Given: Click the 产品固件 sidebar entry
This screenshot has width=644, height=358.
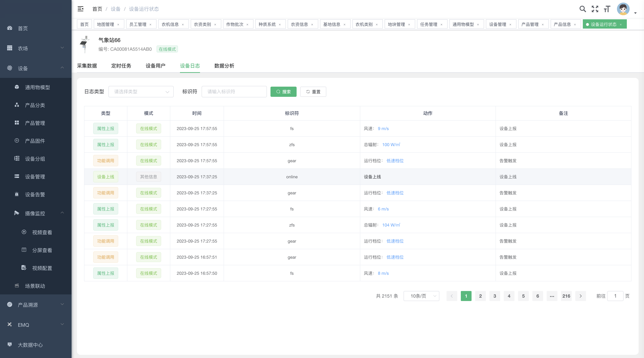Looking at the screenshot, I should tap(35, 141).
